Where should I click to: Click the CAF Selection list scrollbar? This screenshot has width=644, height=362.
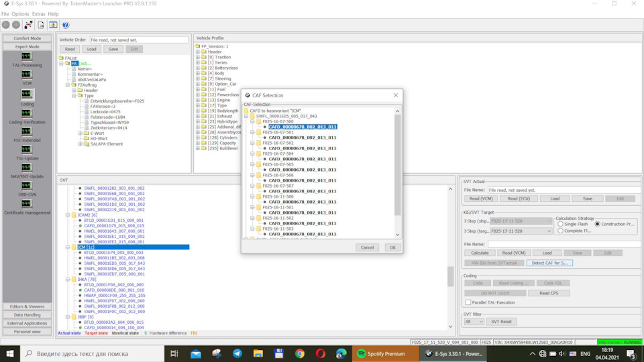pos(397,164)
